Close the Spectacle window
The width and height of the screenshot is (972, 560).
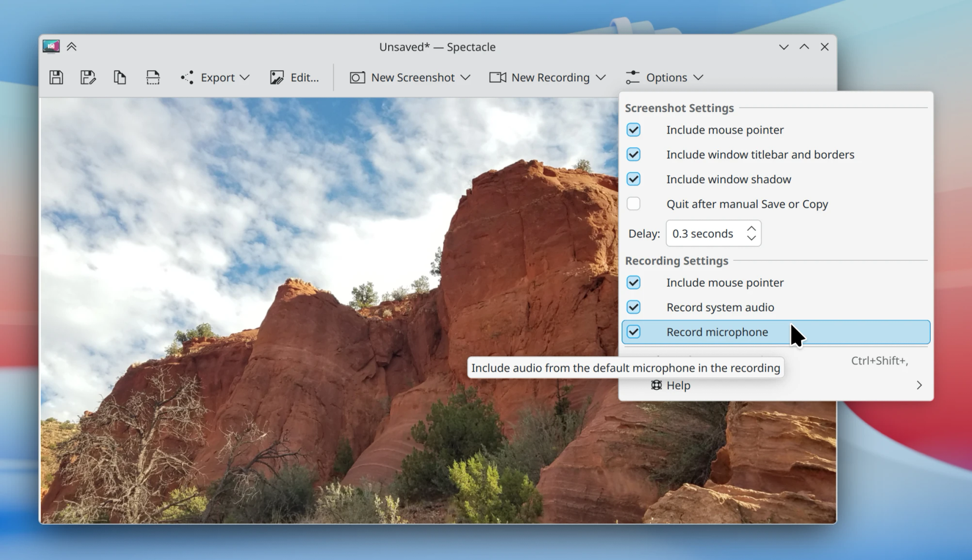tap(825, 47)
